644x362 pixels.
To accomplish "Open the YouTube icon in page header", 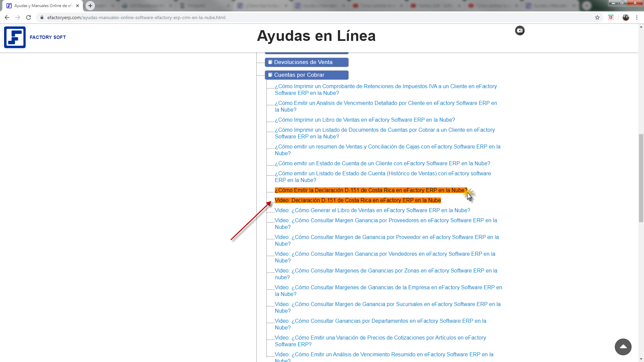I will click(520, 31).
